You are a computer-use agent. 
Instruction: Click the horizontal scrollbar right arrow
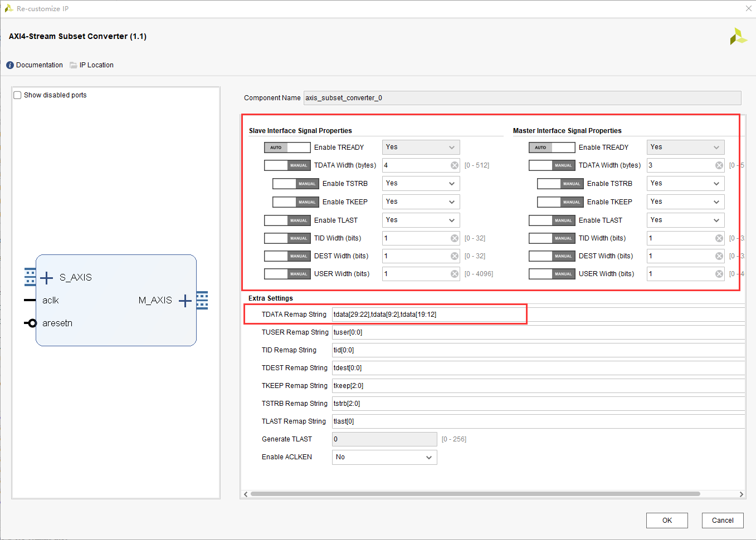click(x=741, y=494)
